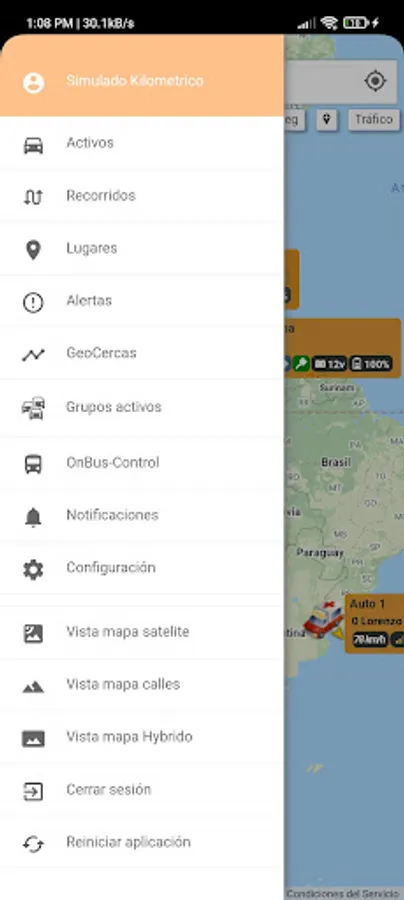Toggle the Tráfico map layer button
Screen dimensions: 404x900
[x=374, y=119]
